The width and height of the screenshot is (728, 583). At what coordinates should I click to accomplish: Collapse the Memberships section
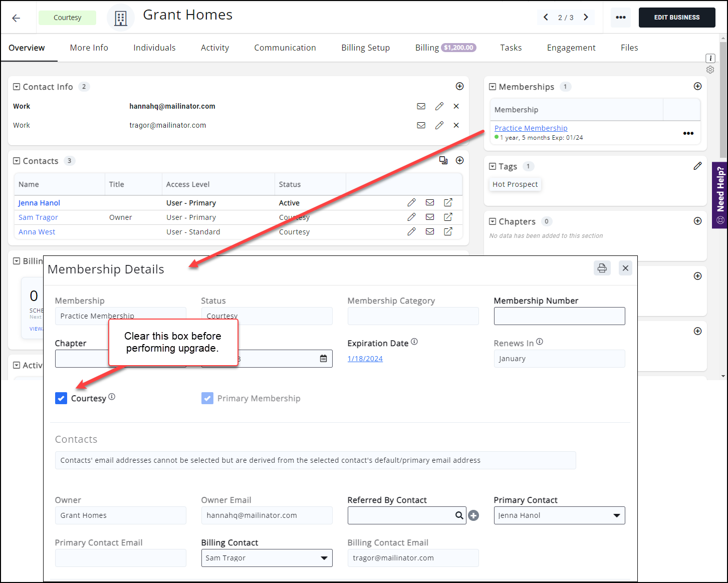pos(493,87)
